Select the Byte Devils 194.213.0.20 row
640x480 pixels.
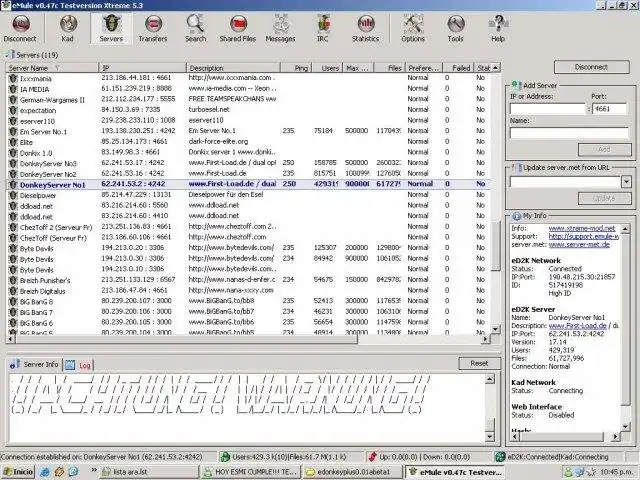248,248
